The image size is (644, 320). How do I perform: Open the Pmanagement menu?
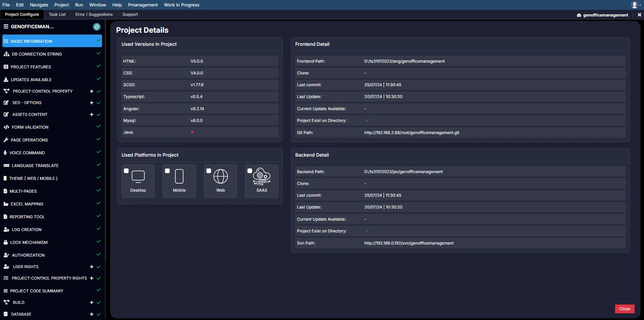tap(143, 5)
